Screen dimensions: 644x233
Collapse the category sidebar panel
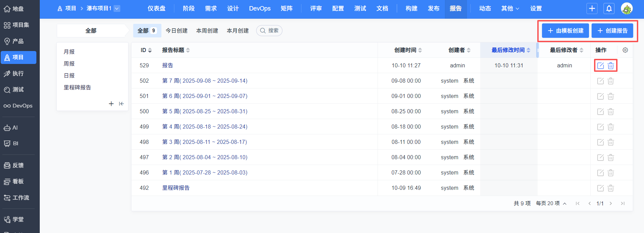[121, 104]
